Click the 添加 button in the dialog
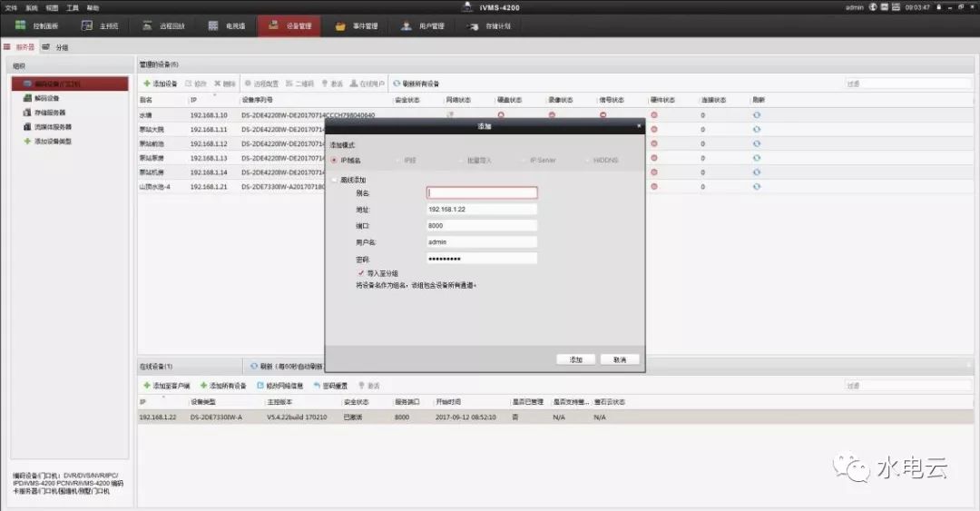The image size is (980, 511). [x=575, y=359]
